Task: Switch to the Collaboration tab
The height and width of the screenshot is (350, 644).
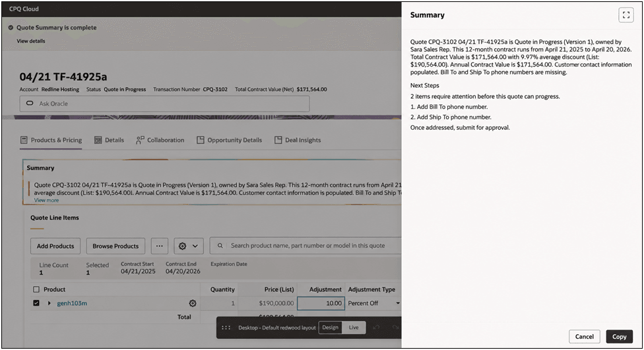Action: pos(160,140)
